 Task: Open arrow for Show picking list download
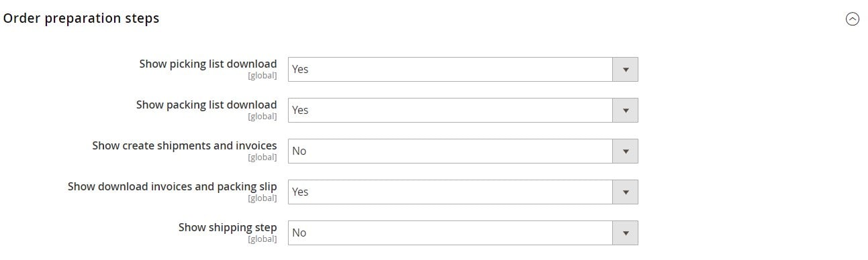[626, 69]
